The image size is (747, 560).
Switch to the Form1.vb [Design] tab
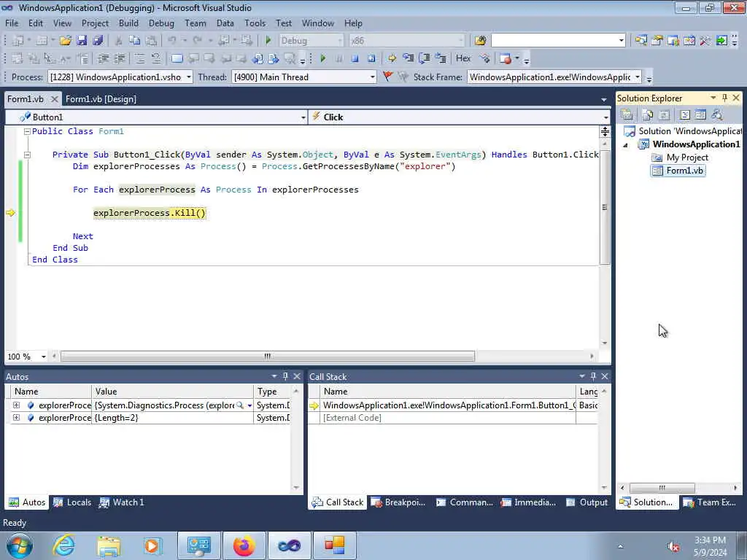[101, 99]
